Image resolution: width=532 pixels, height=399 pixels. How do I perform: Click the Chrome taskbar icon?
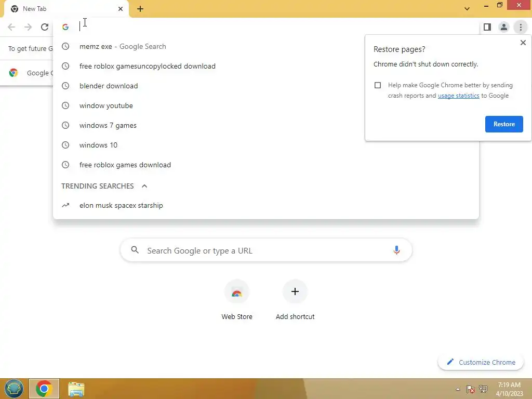[44, 389]
